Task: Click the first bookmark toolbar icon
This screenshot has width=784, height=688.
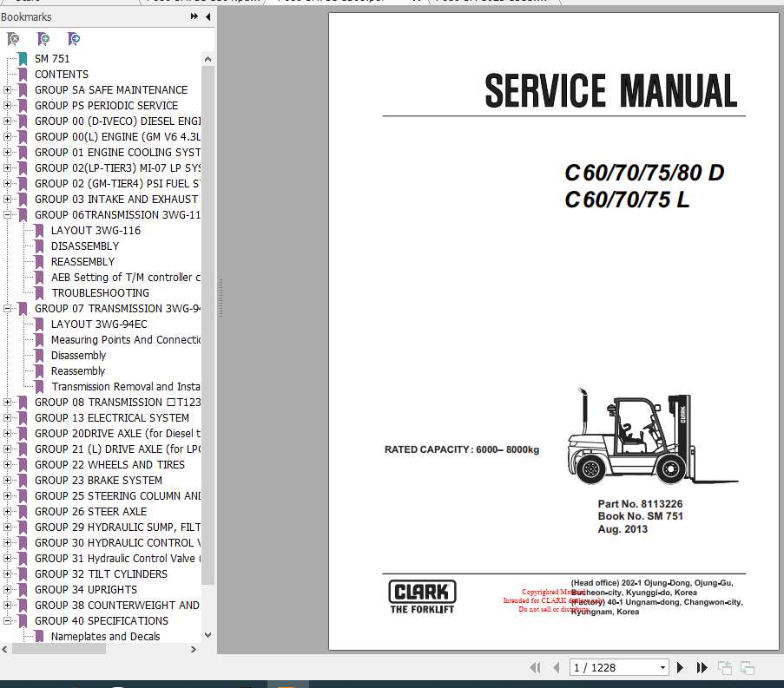Action: pyautogui.click(x=14, y=38)
